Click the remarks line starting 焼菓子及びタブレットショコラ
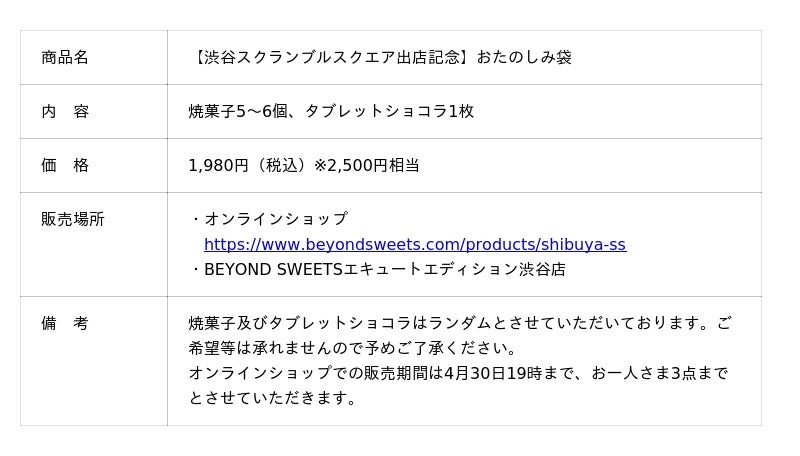The height and width of the screenshot is (456, 800). (x=459, y=323)
